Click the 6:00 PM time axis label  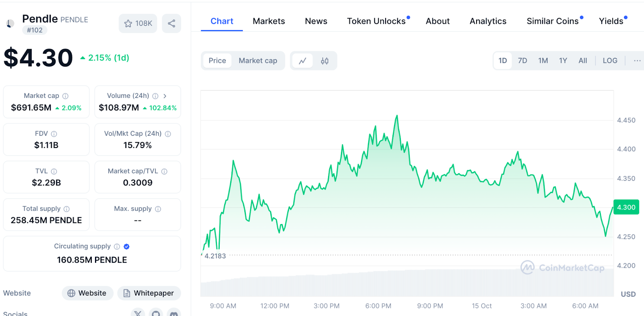point(378,306)
